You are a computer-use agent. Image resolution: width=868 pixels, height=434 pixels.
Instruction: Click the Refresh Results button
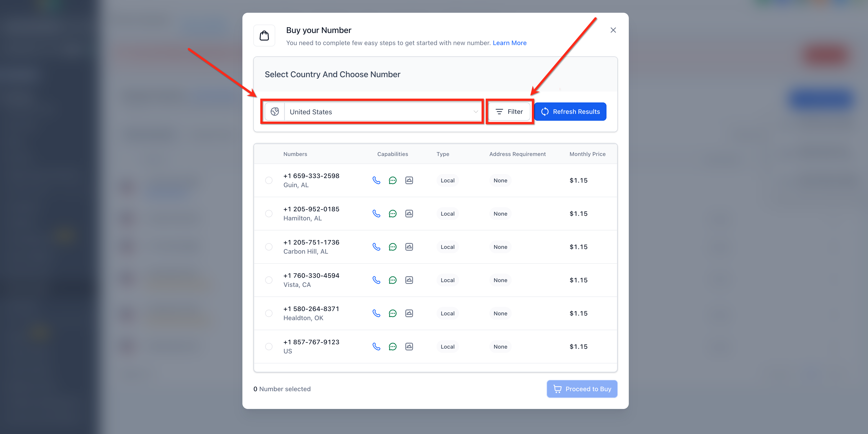[570, 112]
